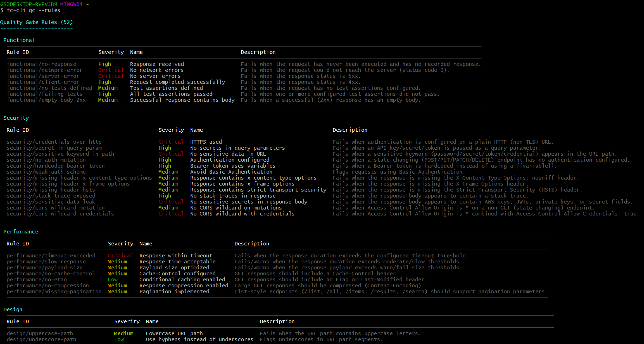Screen dimensions: 644x344
Task: Click "Flags requests using Basic Authentication." description
Action: (399, 172)
